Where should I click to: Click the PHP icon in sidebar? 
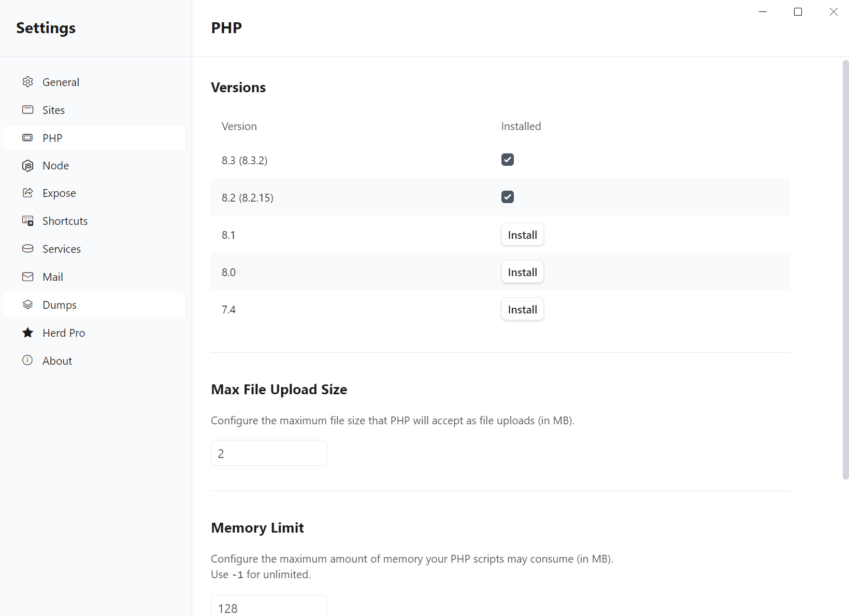(27, 137)
